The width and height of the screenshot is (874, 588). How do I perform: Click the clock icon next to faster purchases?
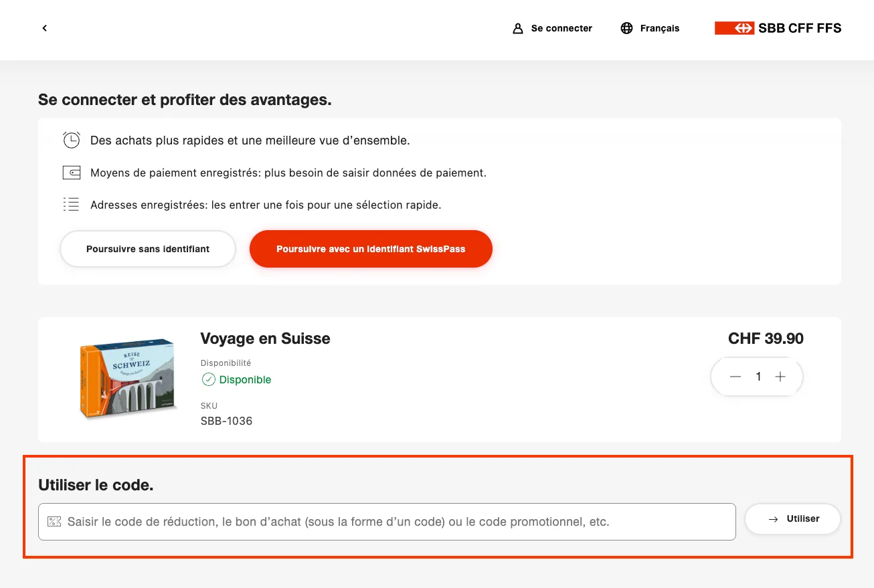(71, 140)
